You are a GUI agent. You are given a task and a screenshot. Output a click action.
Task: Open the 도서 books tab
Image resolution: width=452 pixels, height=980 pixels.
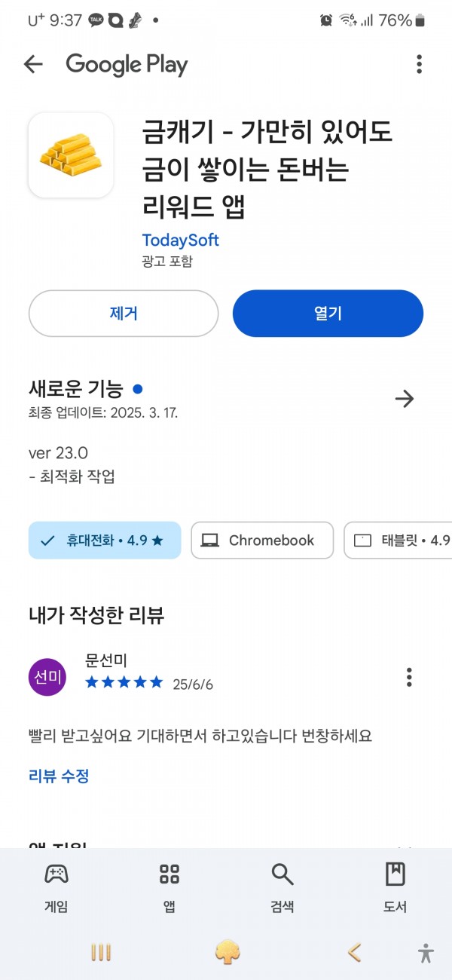395,888
